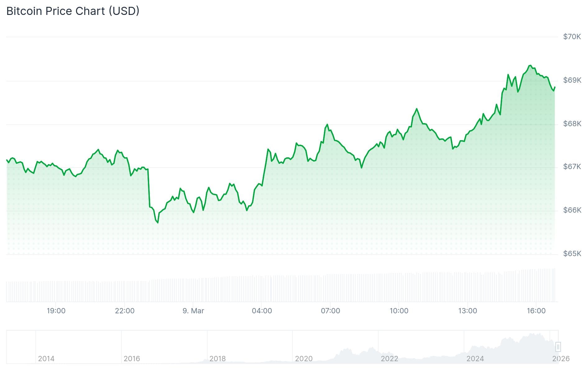Viewport: 588px width, 373px height.
Task: Select the 04:00 time label
Action: 262,311
